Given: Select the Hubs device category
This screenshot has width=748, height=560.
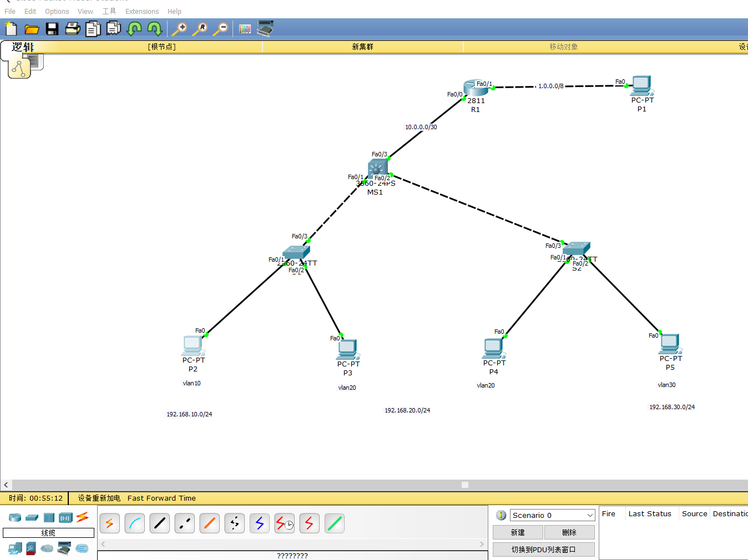Looking at the screenshot, I should coord(49,517).
